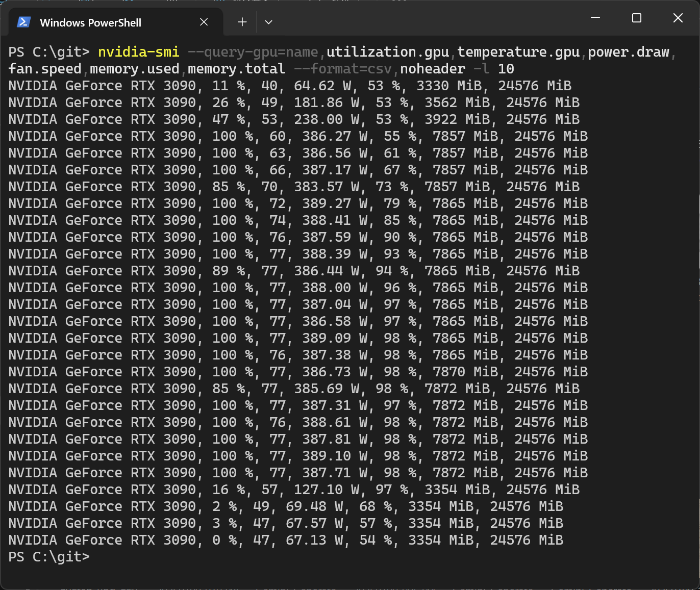Select the Windows PowerShell tab title
Screen dimensions: 700x590
90,22
